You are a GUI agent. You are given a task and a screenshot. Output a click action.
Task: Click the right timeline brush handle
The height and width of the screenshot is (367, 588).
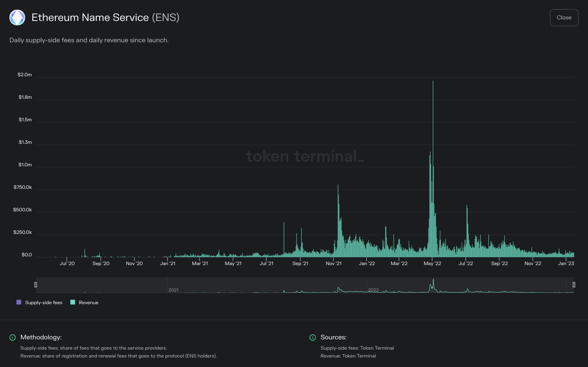(x=574, y=284)
